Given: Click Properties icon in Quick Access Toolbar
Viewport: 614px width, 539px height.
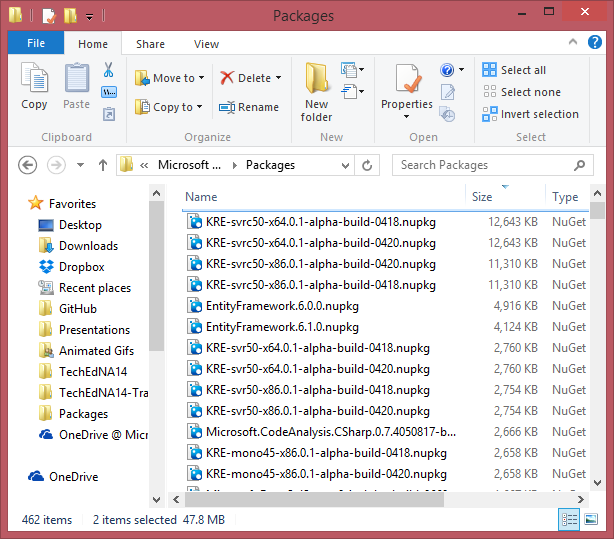Looking at the screenshot, I should pos(49,16).
